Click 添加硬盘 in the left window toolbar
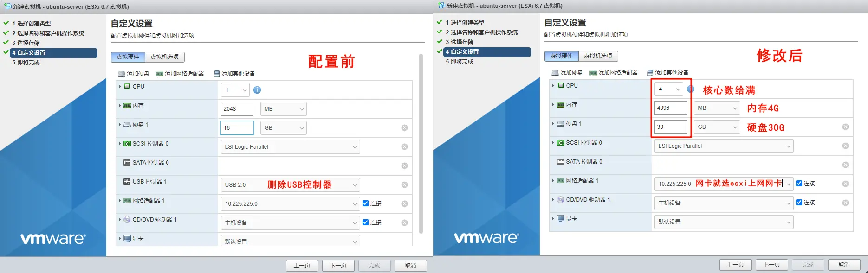 (x=134, y=74)
